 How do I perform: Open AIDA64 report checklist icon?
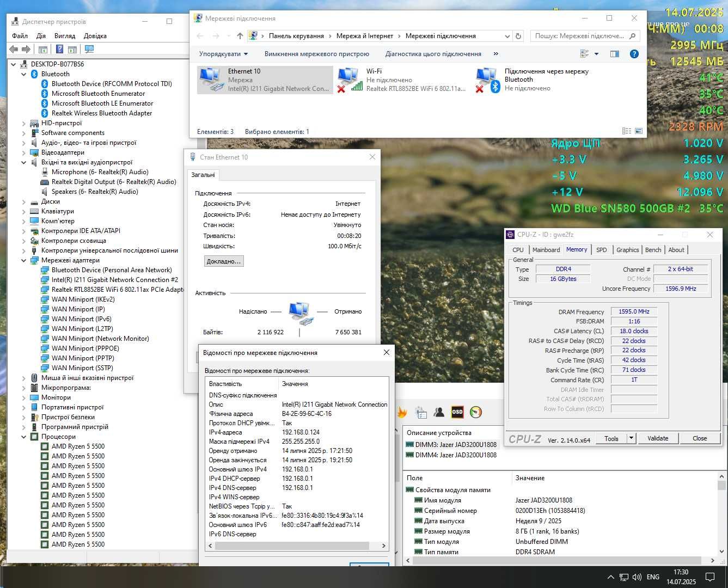420,413
